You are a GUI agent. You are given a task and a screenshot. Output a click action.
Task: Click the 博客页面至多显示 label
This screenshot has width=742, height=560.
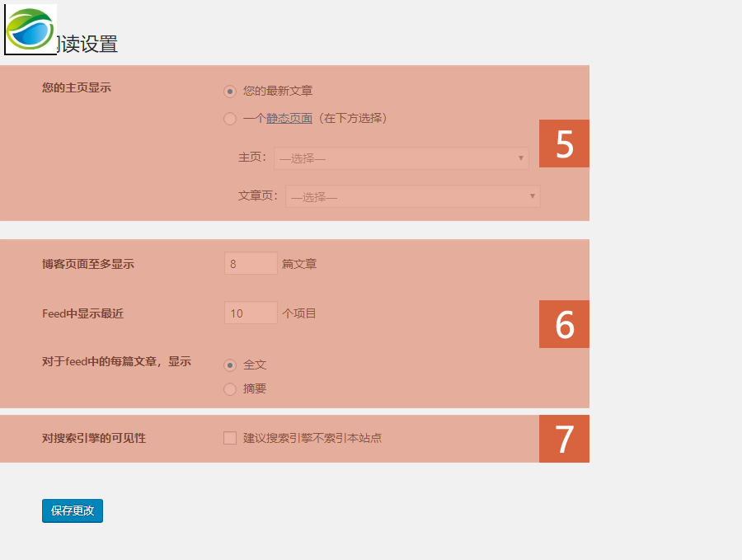point(88,264)
